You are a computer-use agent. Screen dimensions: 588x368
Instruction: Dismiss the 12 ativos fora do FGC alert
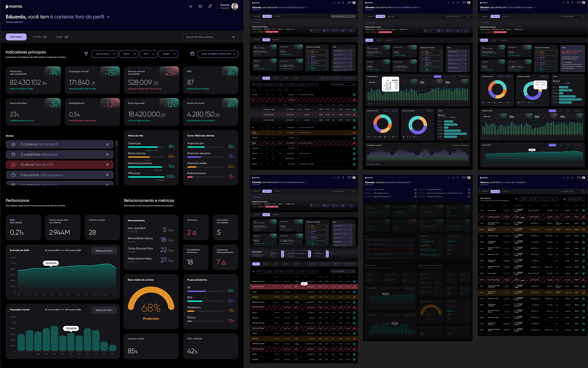point(107,165)
